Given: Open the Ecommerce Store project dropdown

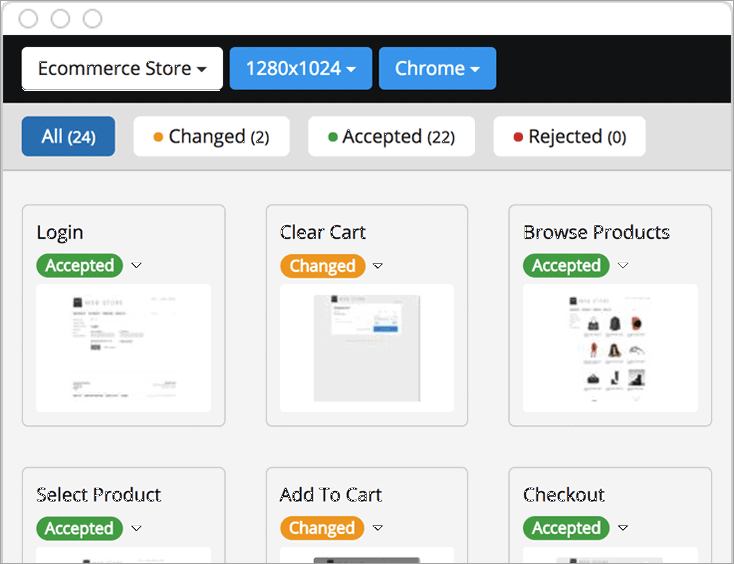Looking at the screenshot, I should point(122,68).
